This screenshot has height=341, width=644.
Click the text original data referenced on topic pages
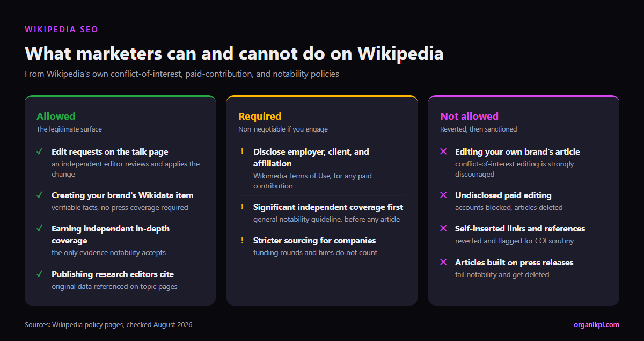[114, 286]
